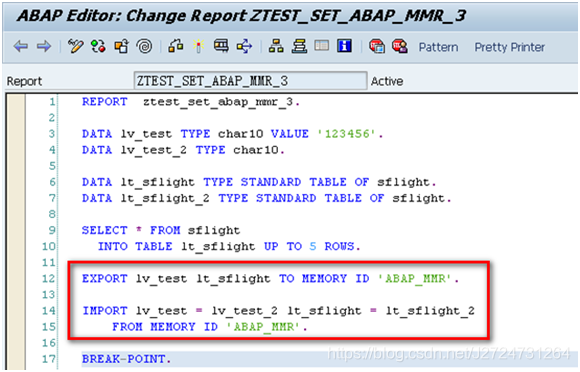Click INTO TABLE on line 10
The image size is (580, 372).
tap(135, 247)
